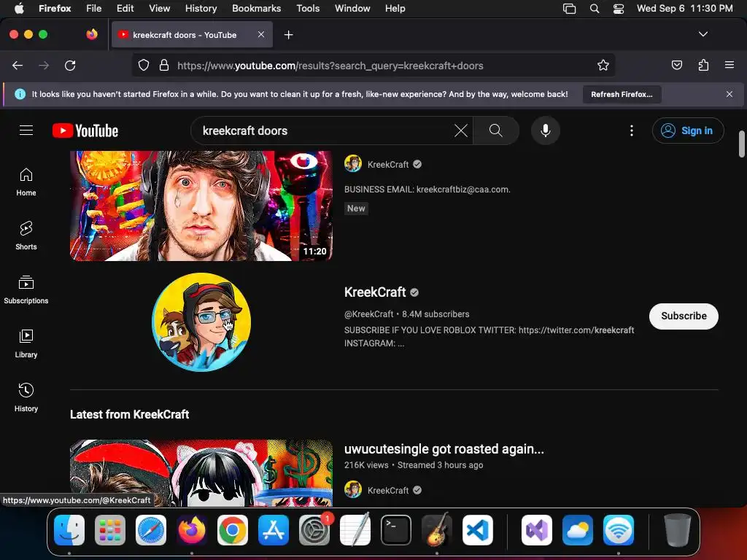Click the magnifier search button
This screenshot has height=560, width=747.
coord(496,131)
